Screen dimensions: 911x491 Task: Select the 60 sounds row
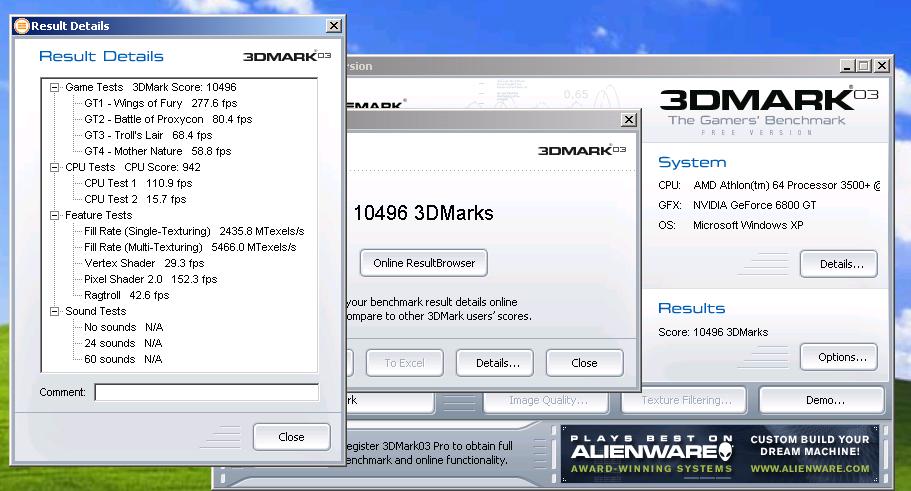123,359
